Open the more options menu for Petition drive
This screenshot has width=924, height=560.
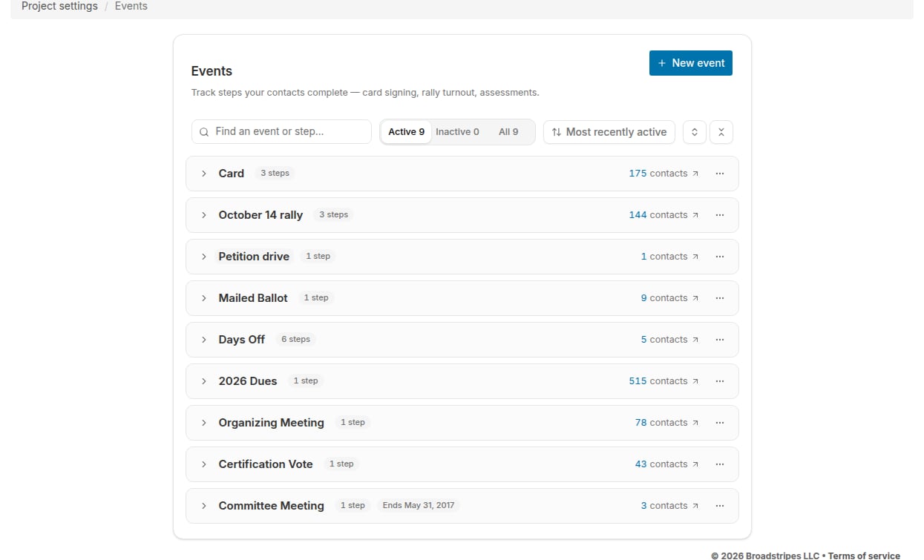click(x=719, y=257)
